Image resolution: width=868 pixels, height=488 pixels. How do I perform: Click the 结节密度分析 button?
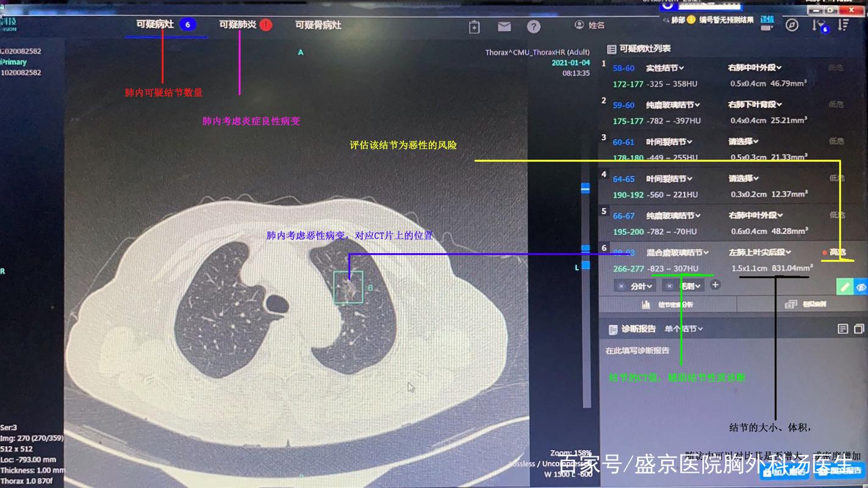pos(667,304)
